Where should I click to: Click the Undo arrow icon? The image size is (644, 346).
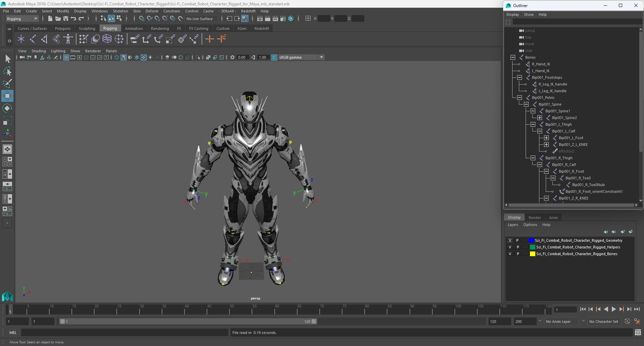tap(73, 19)
